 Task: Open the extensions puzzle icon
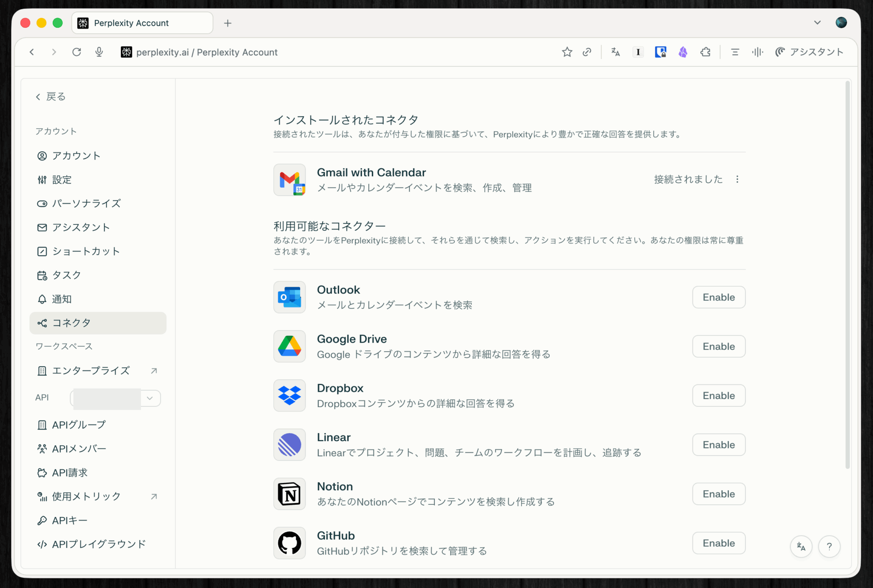click(705, 52)
